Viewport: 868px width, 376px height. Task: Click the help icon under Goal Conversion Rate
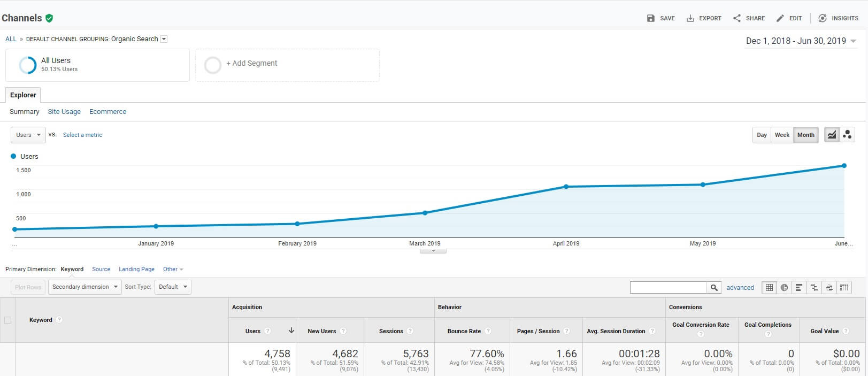point(701,334)
